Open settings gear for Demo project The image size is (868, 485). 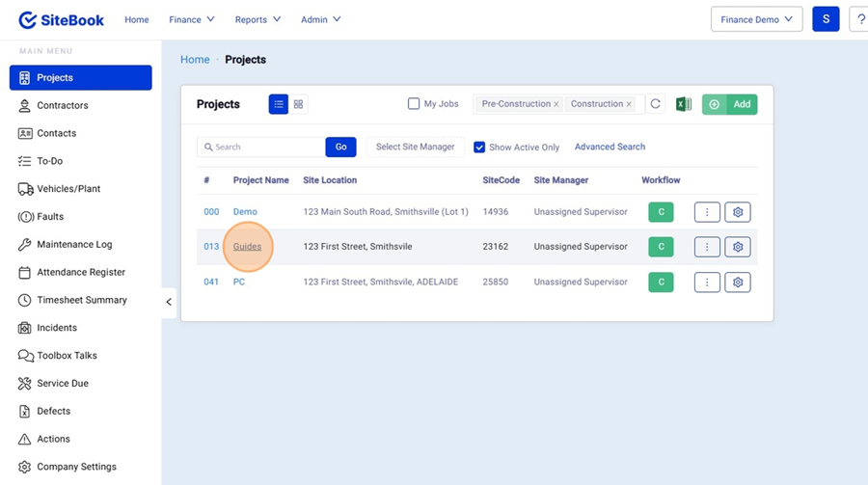point(737,212)
